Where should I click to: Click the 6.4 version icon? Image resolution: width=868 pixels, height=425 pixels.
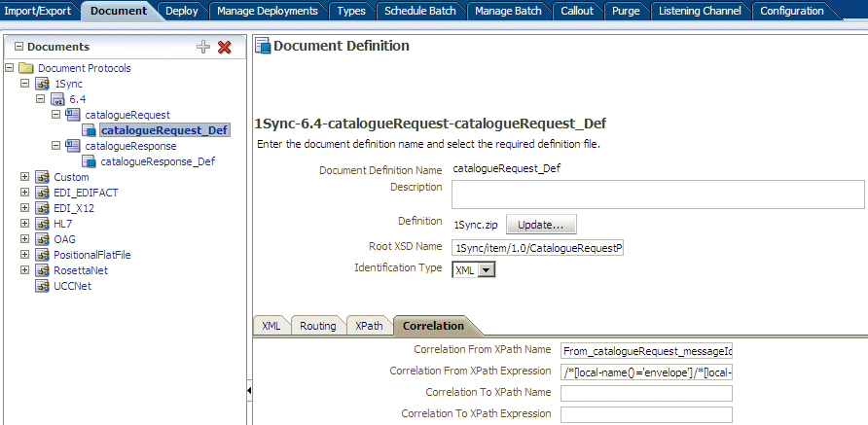click(x=57, y=99)
